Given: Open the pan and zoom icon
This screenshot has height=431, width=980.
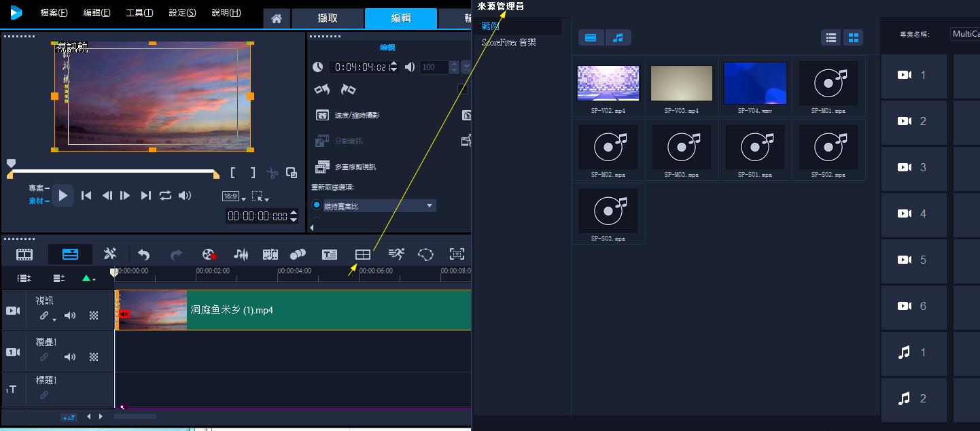Looking at the screenshot, I should tap(457, 254).
